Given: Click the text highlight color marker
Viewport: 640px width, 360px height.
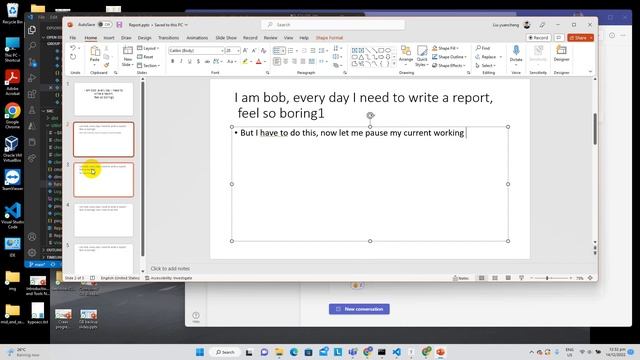Looking at the screenshot, I should 245,61.
